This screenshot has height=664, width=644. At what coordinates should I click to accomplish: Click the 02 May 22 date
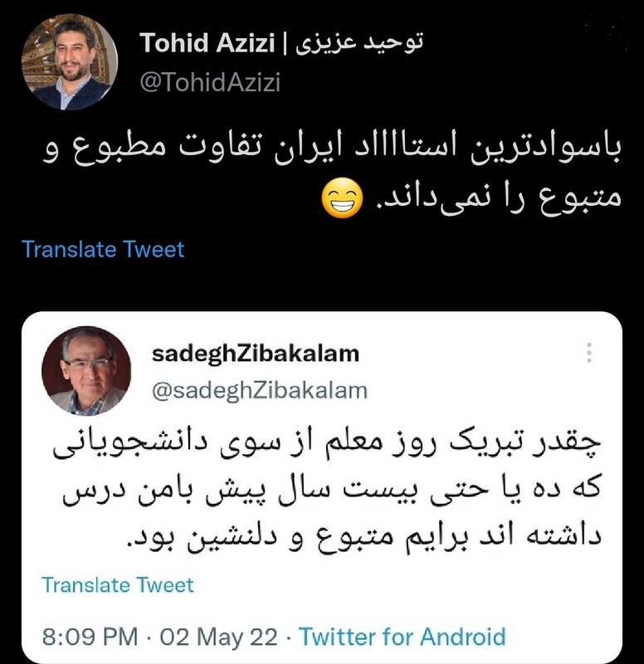[218, 637]
